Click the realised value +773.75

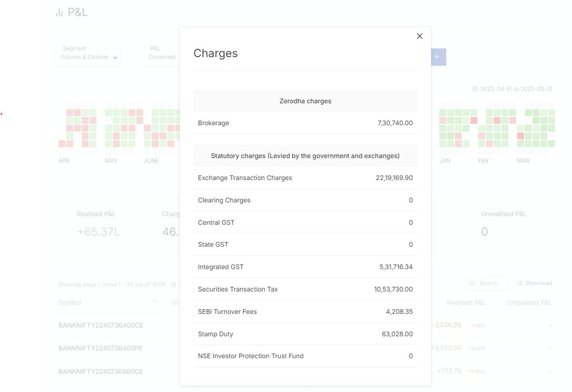(449, 371)
